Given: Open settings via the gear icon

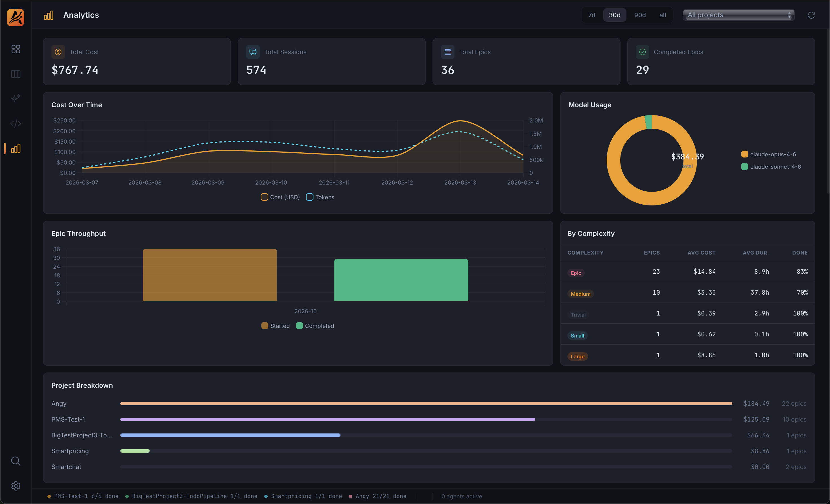Looking at the screenshot, I should pos(16,486).
